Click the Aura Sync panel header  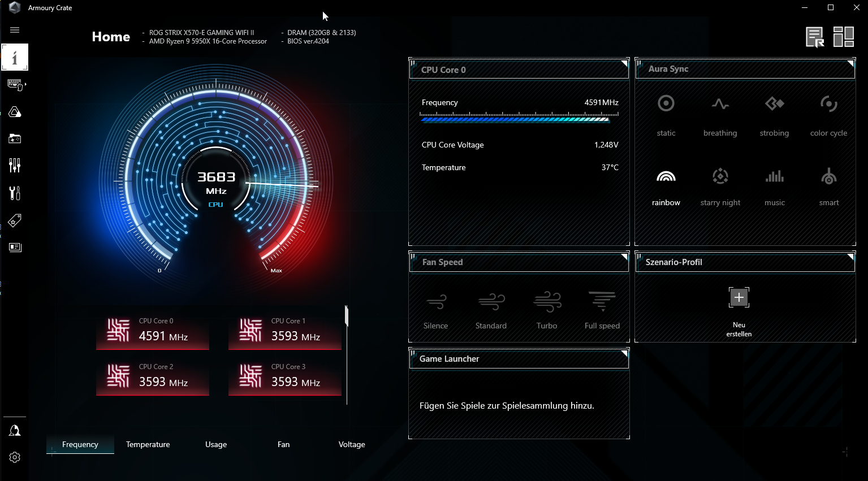click(x=745, y=69)
